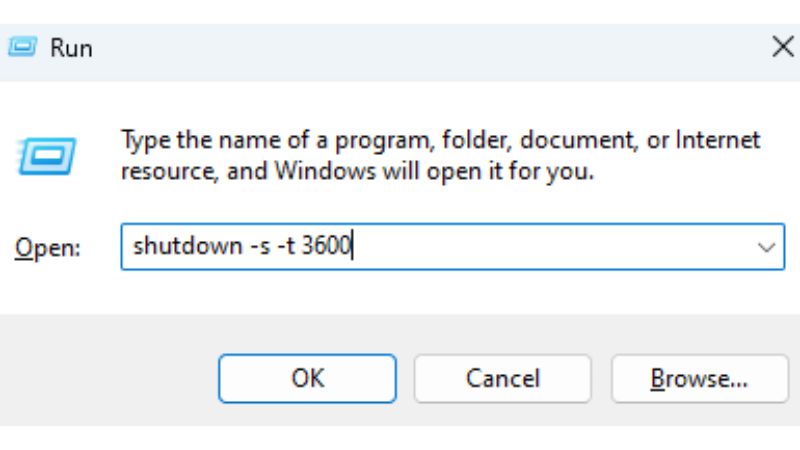Place cursor after 3600 in the command

point(352,247)
